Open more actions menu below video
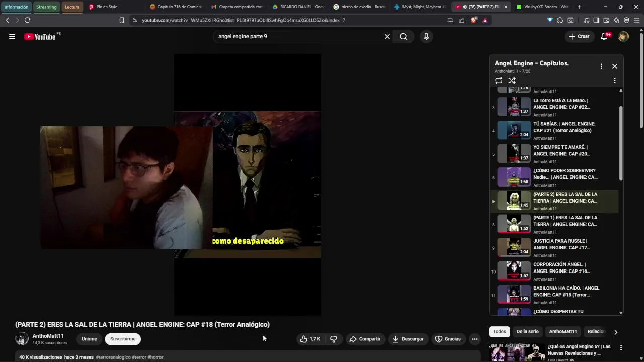 click(474, 339)
